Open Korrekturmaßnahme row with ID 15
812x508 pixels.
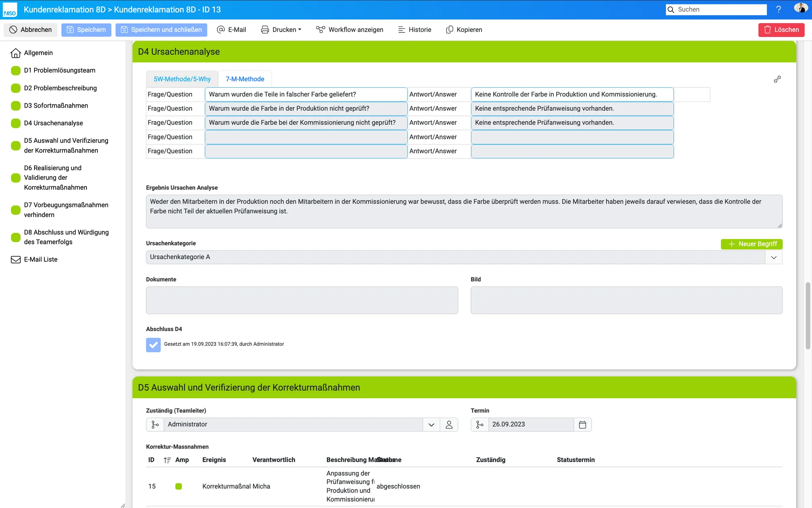point(464,486)
